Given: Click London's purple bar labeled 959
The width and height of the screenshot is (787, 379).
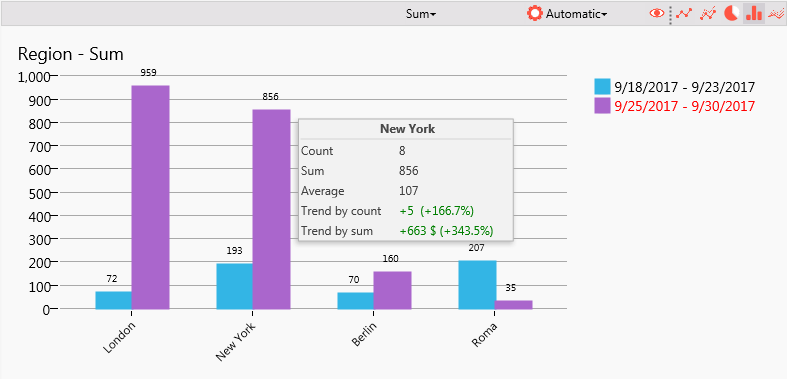Looking at the screenshot, I should [x=151, y=197].
